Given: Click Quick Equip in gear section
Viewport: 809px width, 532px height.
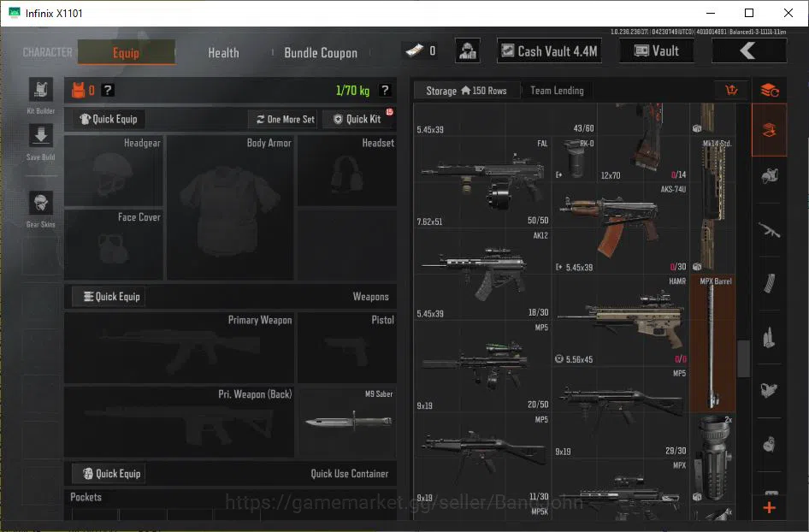Looking at the screenshot, I should pos(109,119).
